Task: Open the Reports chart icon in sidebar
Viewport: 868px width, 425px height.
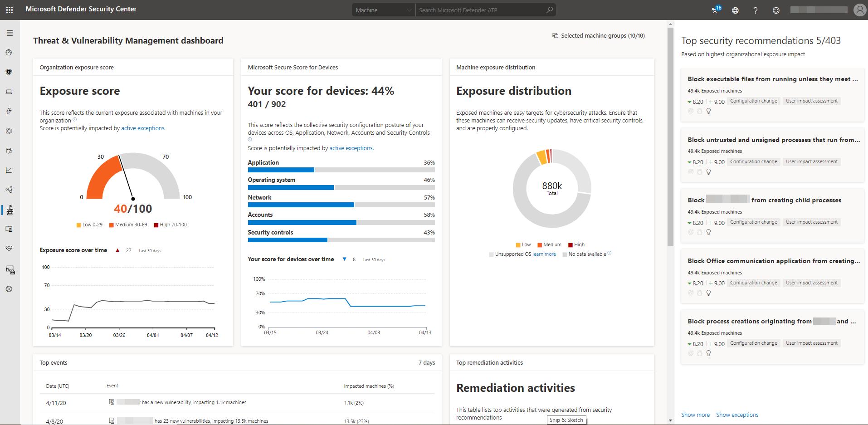Action: point(9,171)
